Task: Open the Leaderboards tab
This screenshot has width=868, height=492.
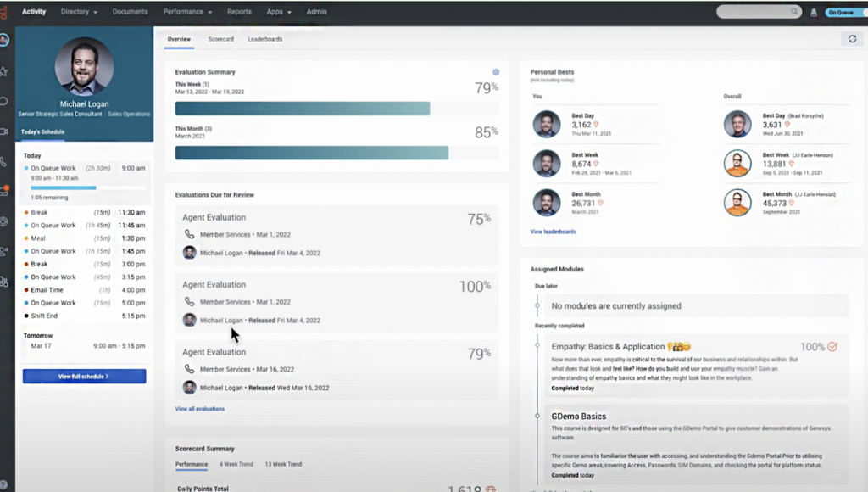Action: click(x=264, y=39)
